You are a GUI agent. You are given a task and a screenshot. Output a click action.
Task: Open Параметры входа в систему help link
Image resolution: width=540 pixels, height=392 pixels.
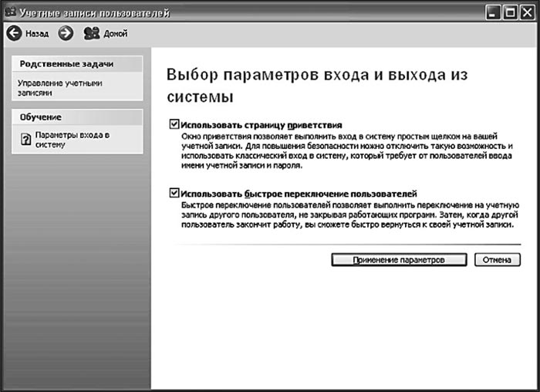73,140
